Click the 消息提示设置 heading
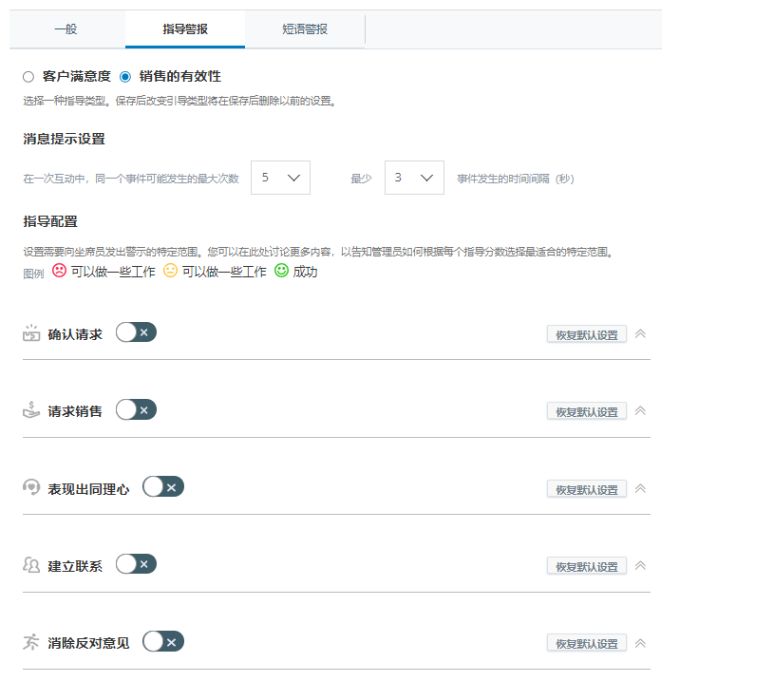 point(65,139)
